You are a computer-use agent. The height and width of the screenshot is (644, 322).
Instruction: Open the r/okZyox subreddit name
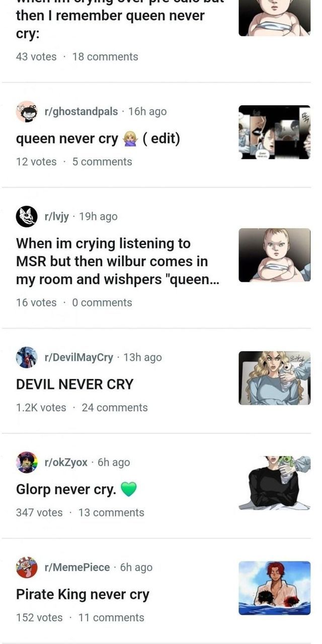pos(66,462)
